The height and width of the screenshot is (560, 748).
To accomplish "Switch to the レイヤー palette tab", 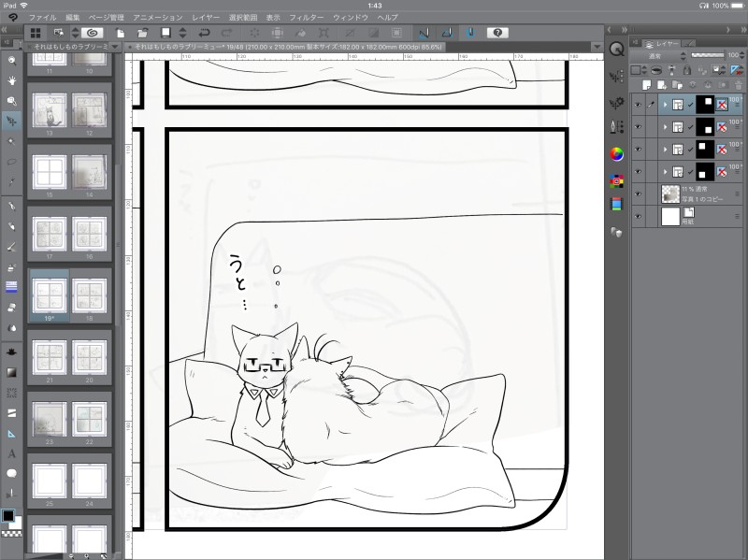I will point(661,43).
